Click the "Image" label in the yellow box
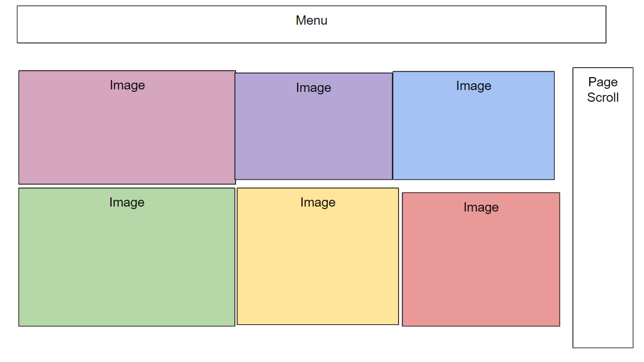Image resolution: width=644 pixels, height=362 pixels. point(318,203)
